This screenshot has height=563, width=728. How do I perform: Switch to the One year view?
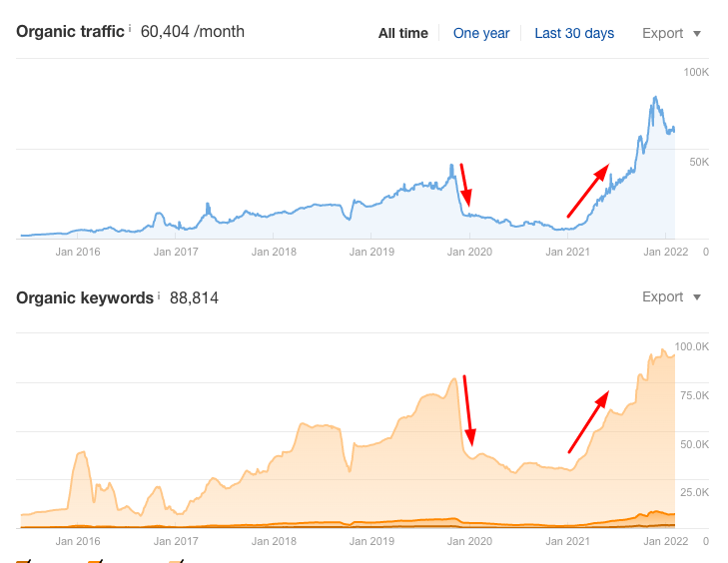[481, 33]
